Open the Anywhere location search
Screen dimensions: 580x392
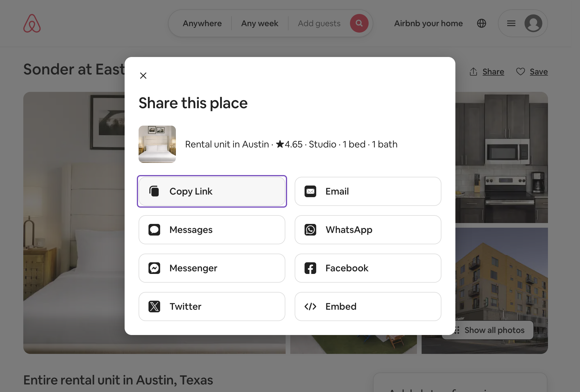[x=202, y=23]
